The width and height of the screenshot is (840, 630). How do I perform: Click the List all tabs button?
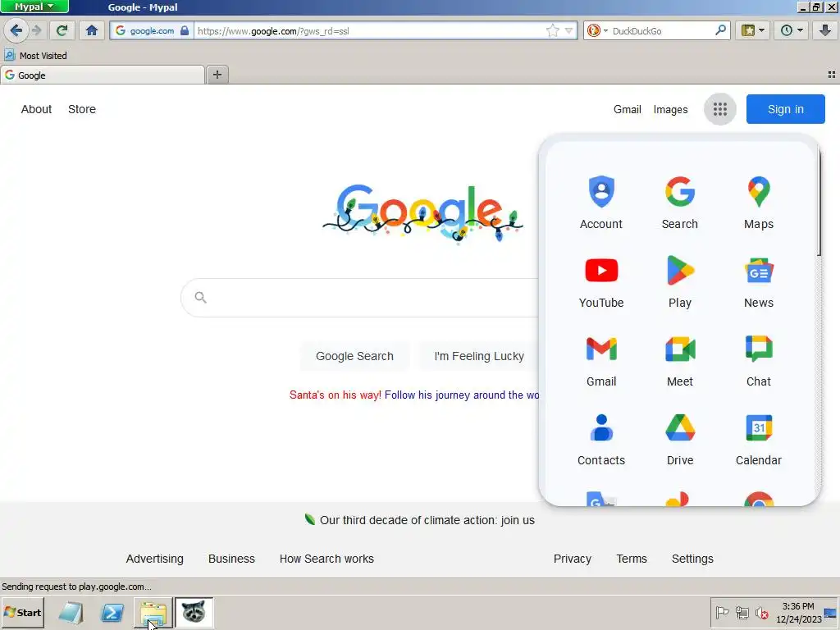click(x=832, y=75)
